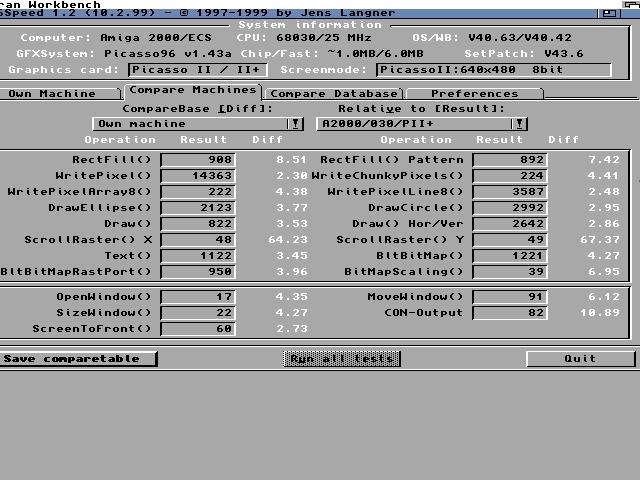Click the window depth gadget in title bar
Screen dimensions: 640x480
coord(609,13)
